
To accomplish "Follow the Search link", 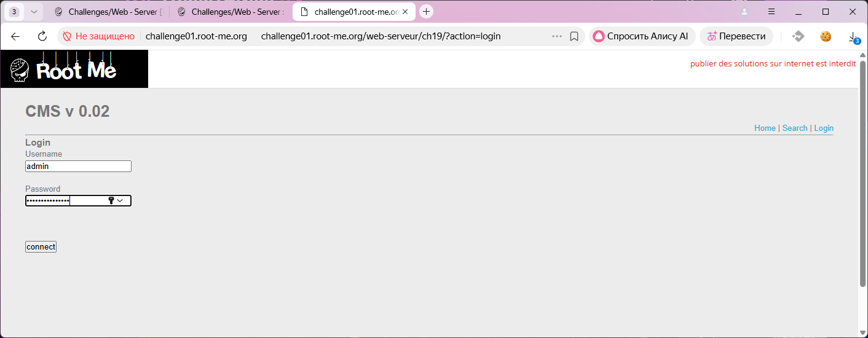I will click(794, 128).
